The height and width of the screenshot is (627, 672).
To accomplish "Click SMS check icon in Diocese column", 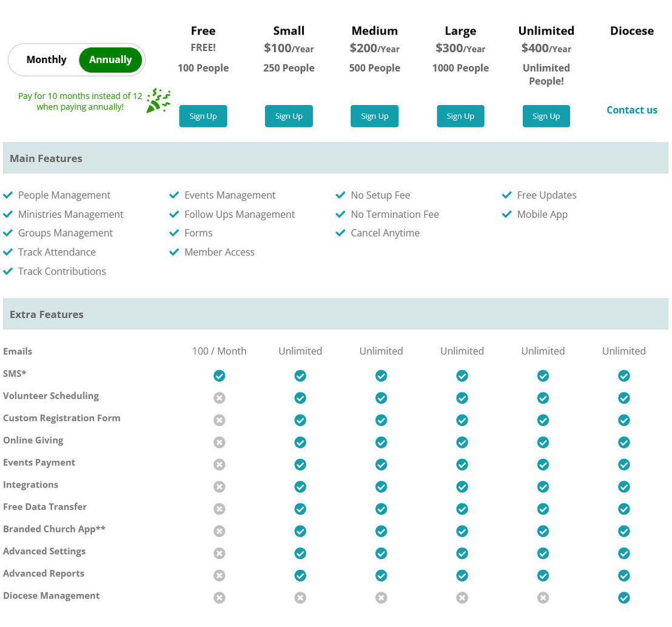I will pyautogui.click(x=624, y=376).
